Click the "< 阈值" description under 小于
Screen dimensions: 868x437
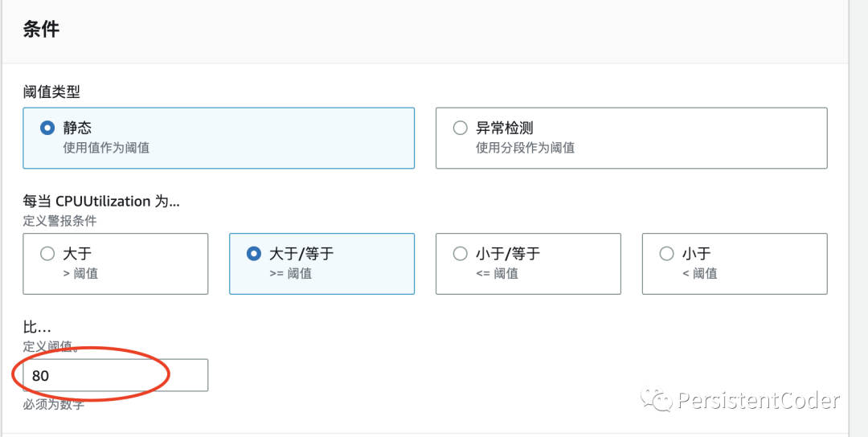point(699,274)
